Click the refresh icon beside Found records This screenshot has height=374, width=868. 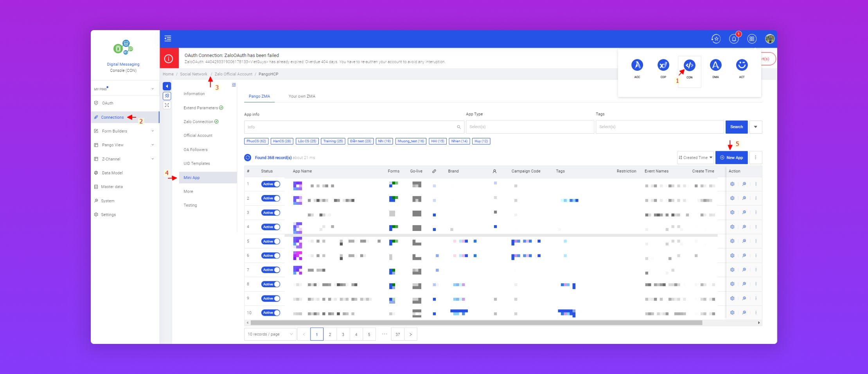coord(248,157)
